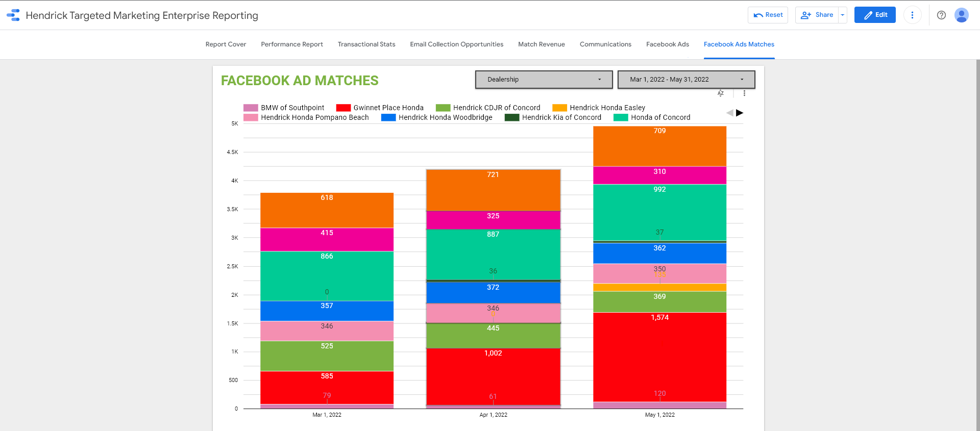Click Hendrick CDJR of Concord legend swatch

pyautogui.click(x=443, y=108)
